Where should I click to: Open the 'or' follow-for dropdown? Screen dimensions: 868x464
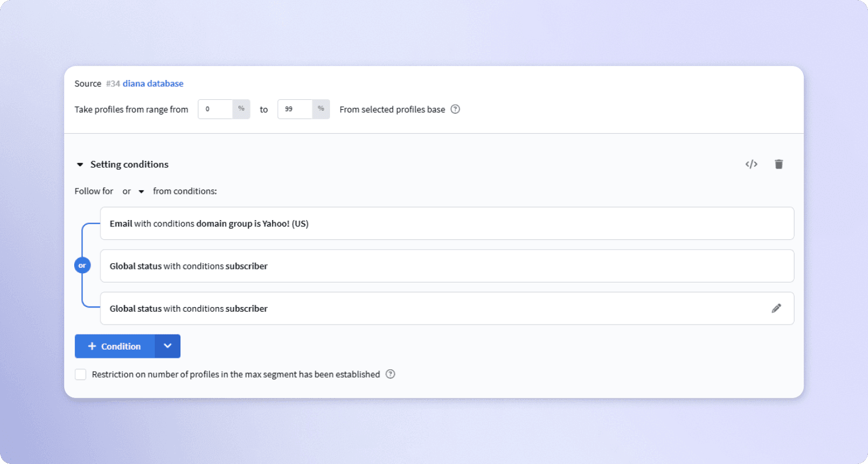[x=134, y=191]
